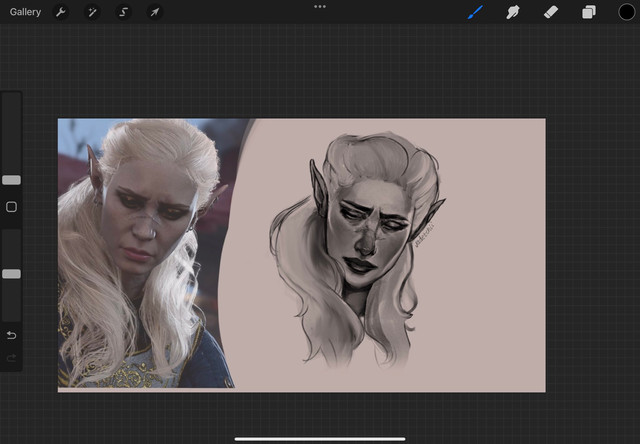Tap the iPad home indicator bar
The height and width of the screenshot is (444, 640).
[320, 437]
